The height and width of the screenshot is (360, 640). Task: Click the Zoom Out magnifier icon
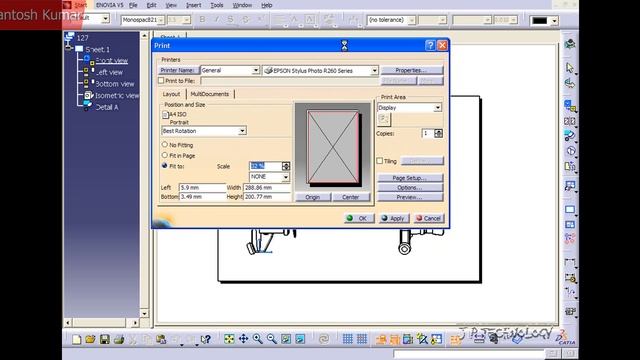pos(272,339)
